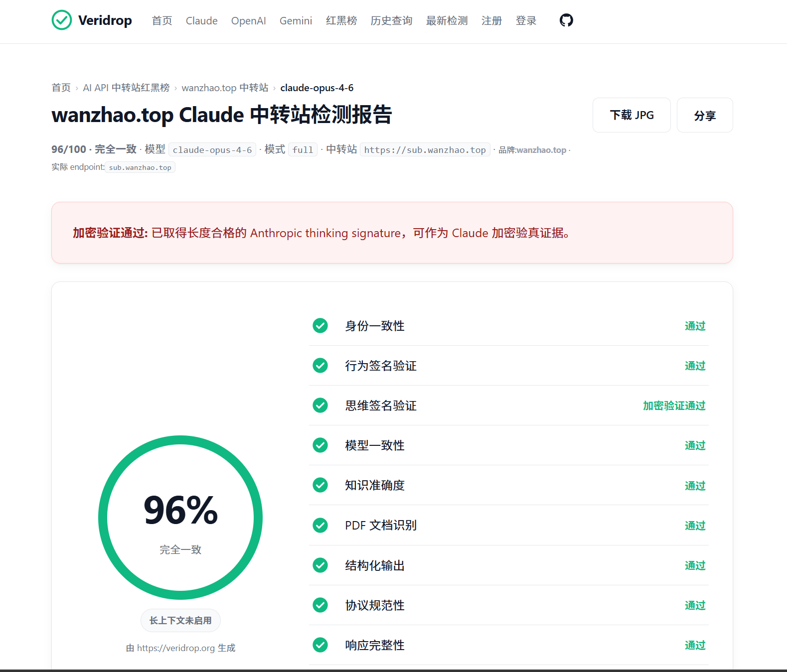Screen dimensions: 787x672
Task: Click the 通过 status for PDF 文档识别
Action: click(695, 526)
